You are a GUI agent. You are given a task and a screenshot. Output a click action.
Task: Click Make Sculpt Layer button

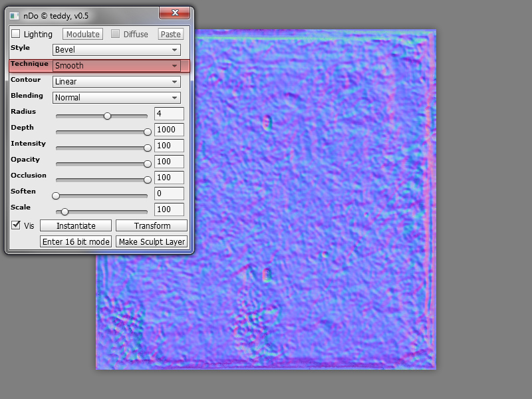tap(152, 241)
